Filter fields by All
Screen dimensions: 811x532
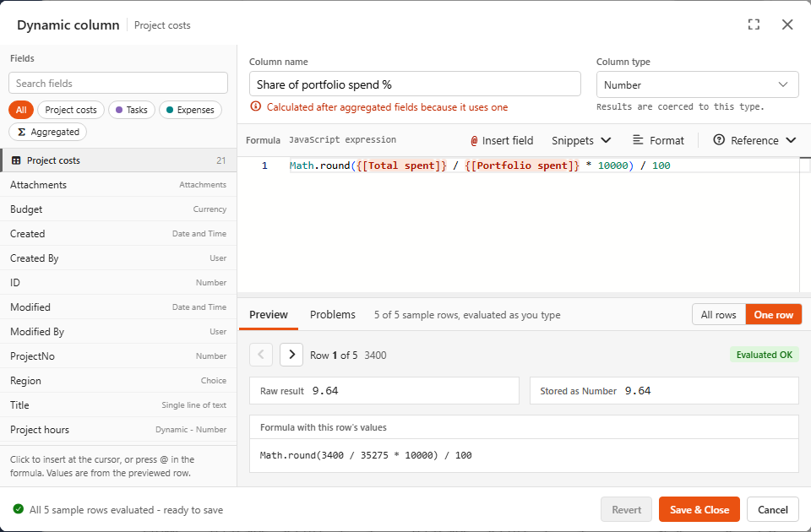21,110
